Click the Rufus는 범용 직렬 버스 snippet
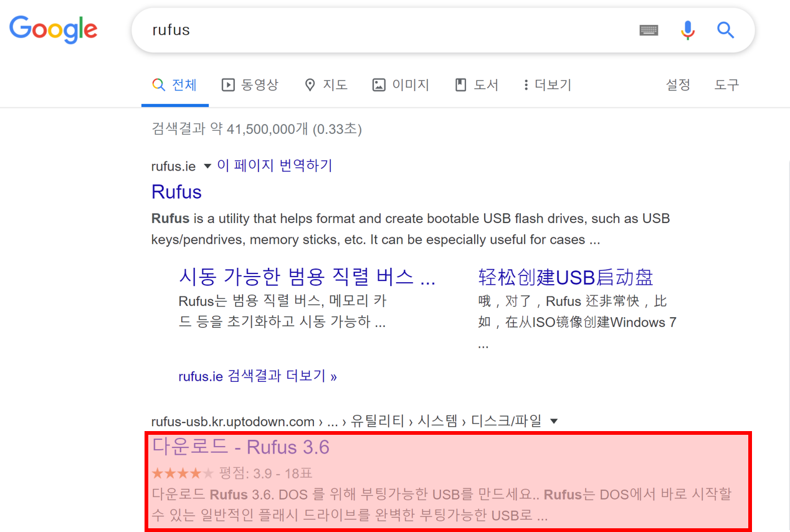Viewport: 790px width, 532px height. click(282, 311)
